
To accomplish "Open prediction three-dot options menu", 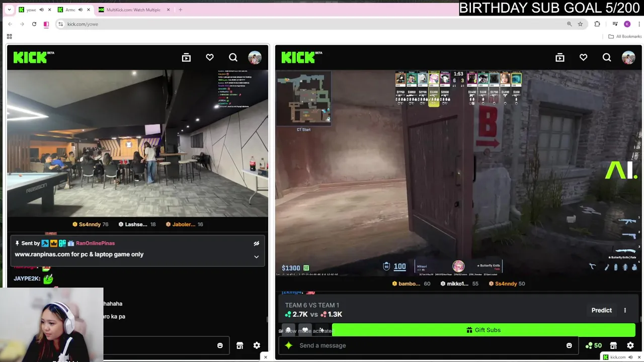I will tap(625, 310).
